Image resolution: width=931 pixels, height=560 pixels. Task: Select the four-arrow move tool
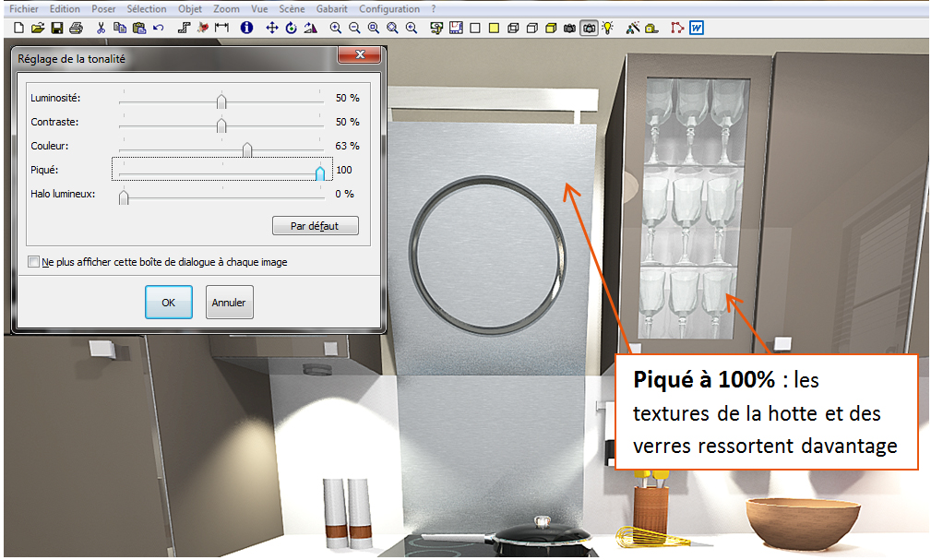[272, 28]
